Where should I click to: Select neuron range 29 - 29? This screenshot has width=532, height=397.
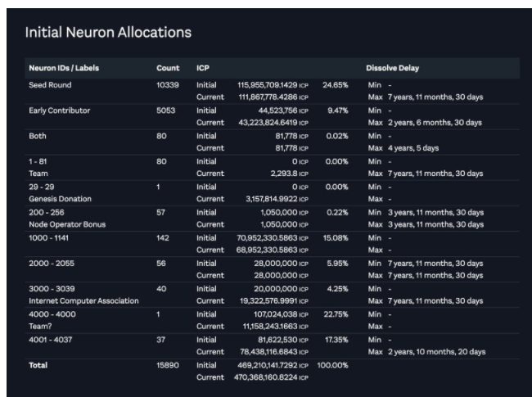[x=42, y=187]
